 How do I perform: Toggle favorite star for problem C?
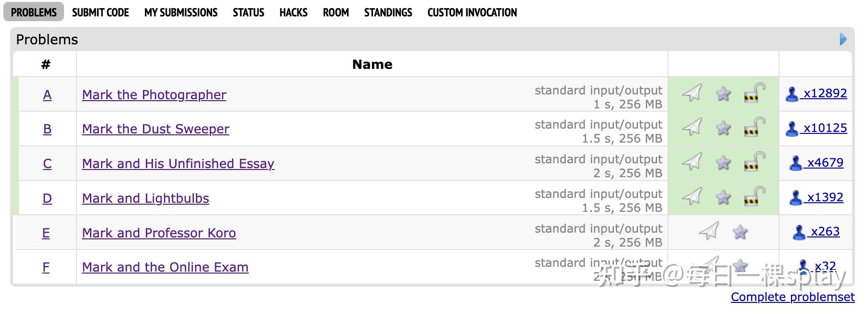point(723,163)
